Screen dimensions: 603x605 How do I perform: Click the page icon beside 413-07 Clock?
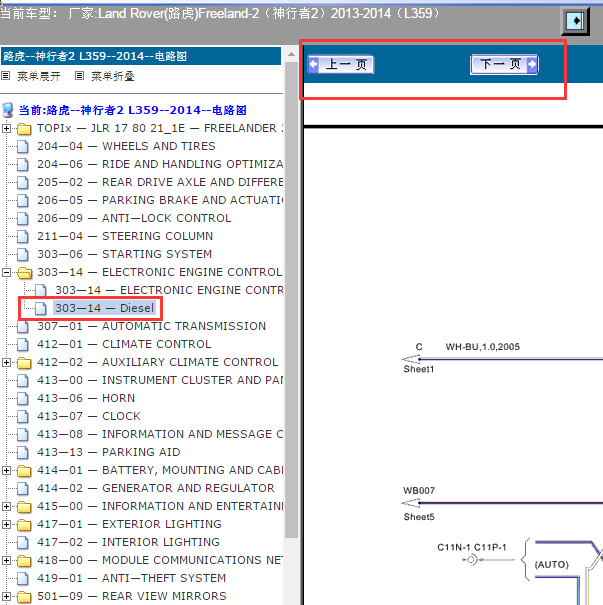point(23,417)
